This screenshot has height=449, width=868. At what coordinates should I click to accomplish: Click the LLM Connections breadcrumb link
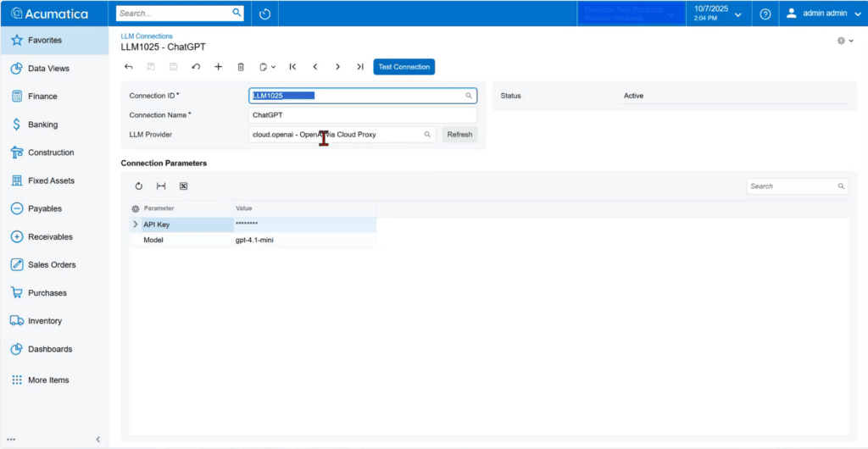click(x=147, y=36)
